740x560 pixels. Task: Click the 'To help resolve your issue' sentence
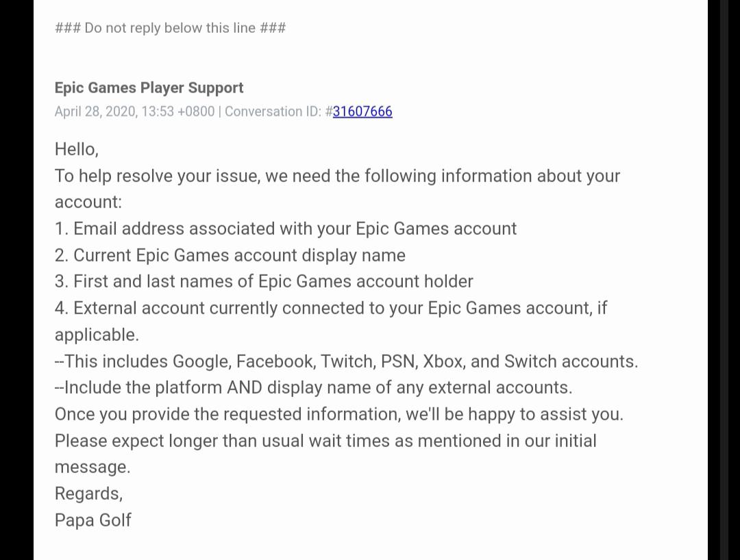[x=337, y=176]
